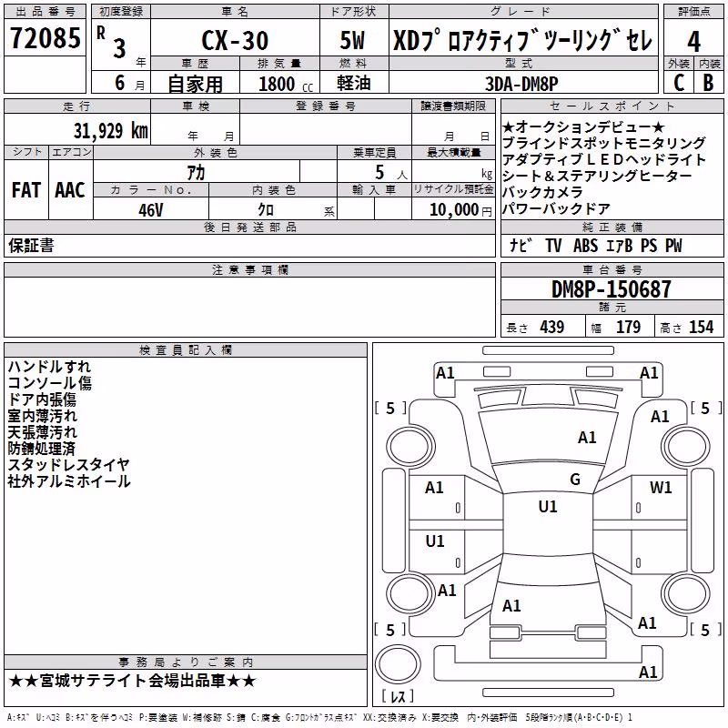Select fuel type "軽油"

(x=354, y=83)
